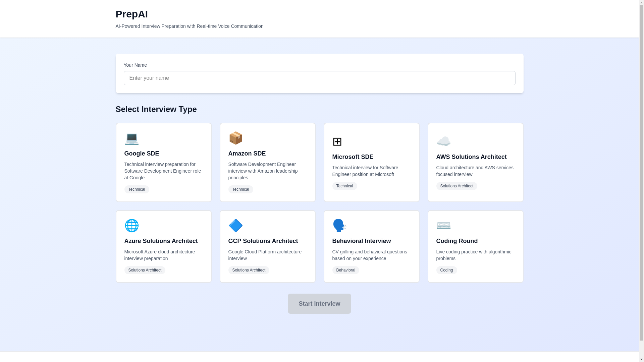Click Solutions Architect tag on AWS card

click(x=457, y=186)
